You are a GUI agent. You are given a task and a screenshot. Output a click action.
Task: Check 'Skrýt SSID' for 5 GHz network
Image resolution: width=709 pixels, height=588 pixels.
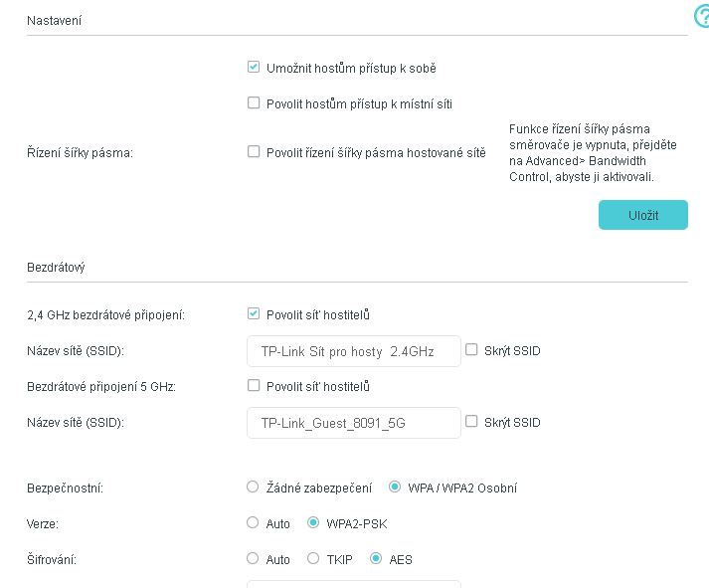coord(472,422)
